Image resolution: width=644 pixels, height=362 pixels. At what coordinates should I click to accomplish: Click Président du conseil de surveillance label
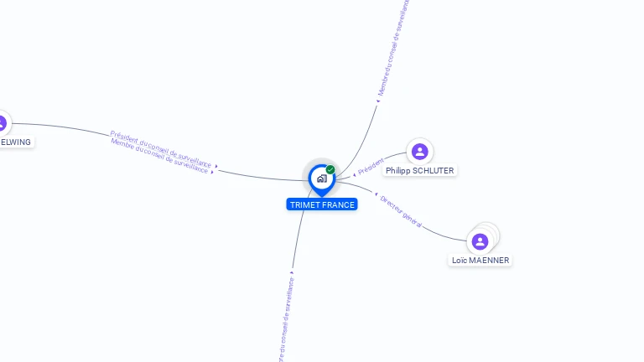click(x=161, y=149)
